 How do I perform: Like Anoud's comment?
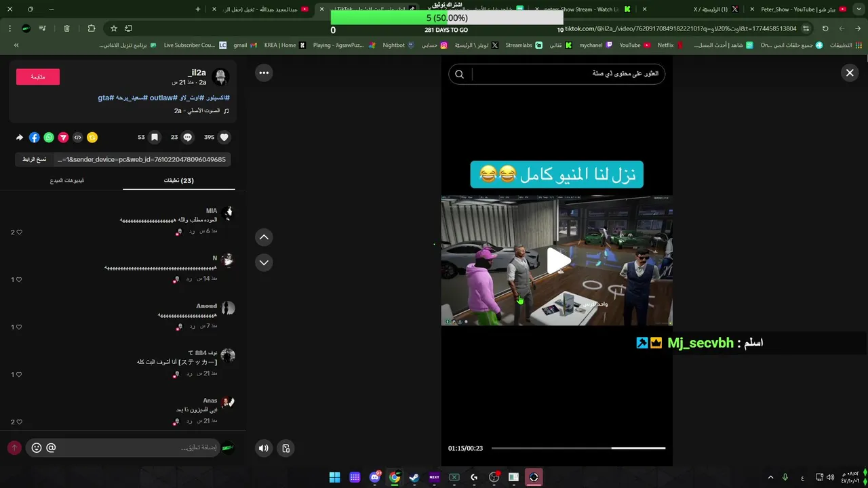pos(19,327)
